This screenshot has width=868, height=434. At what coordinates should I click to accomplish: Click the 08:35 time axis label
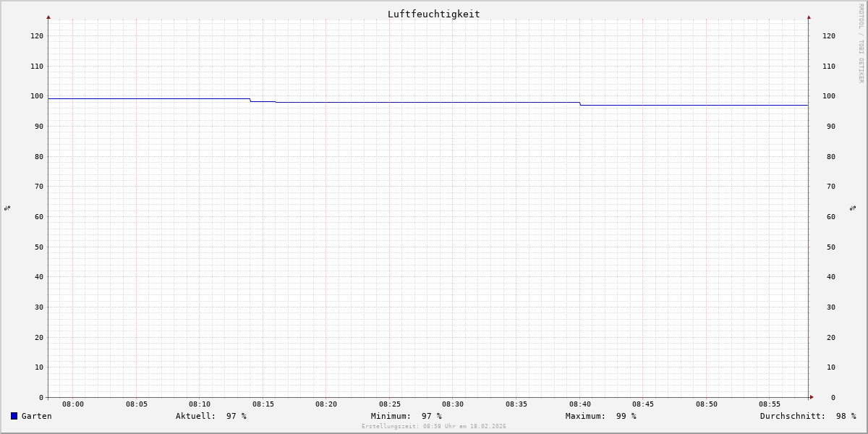coord(516,404)
